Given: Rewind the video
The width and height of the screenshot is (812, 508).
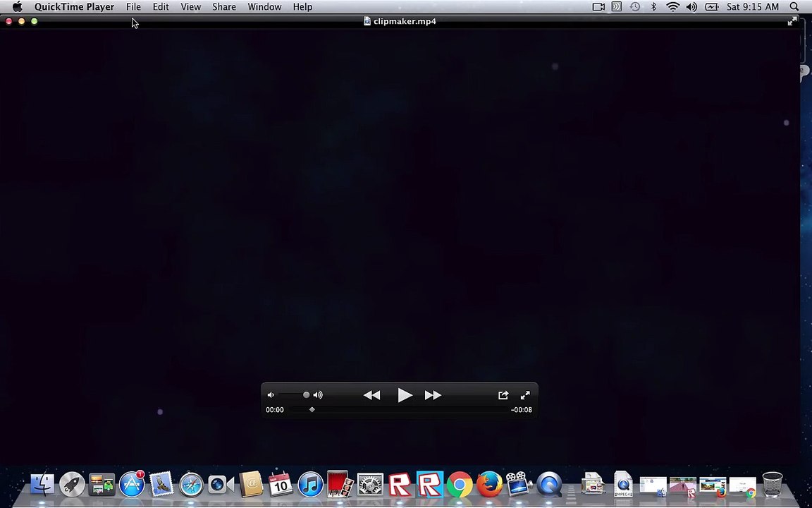Looking at the screenshot, I should 372,396.
